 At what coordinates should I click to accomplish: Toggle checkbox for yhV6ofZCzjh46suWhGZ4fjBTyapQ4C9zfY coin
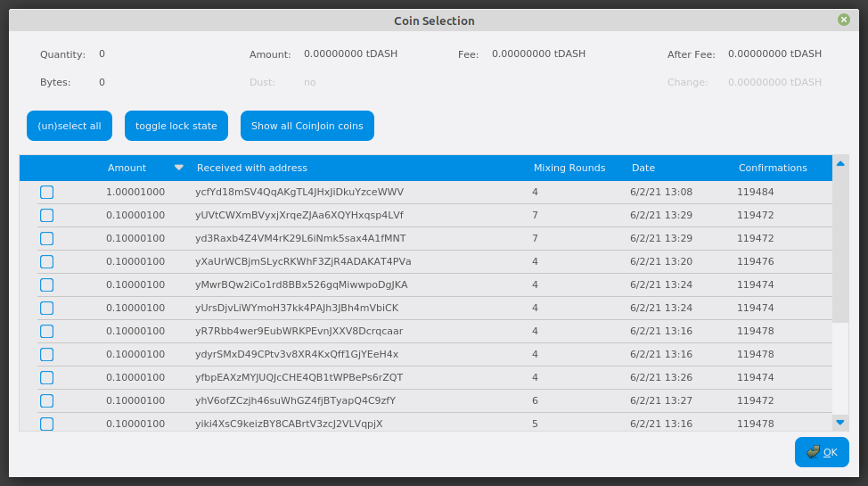coord(46,401)
